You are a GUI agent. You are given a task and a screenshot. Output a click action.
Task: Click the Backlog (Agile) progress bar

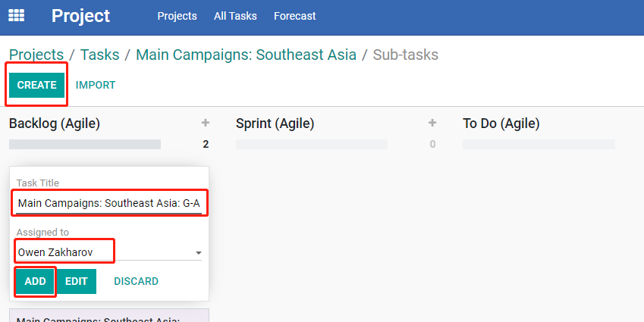[x=85, y=144]
